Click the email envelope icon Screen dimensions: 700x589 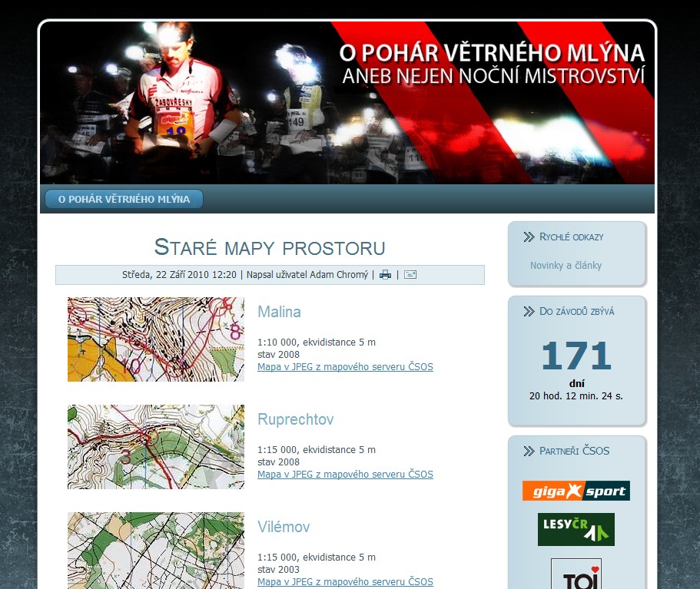410,275
